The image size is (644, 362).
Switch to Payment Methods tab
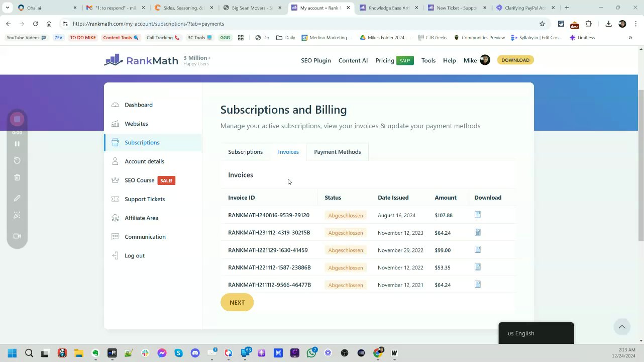[x=337, y=152]
